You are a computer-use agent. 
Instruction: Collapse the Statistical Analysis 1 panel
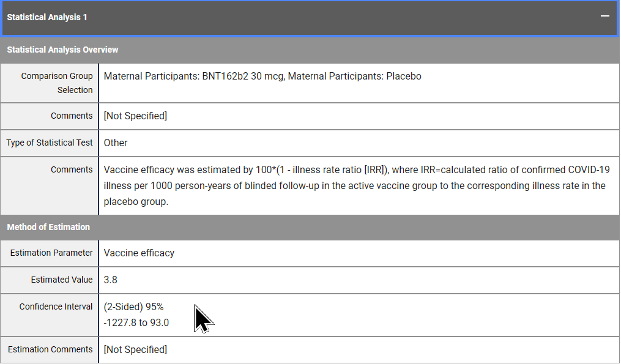click(604, 17)
